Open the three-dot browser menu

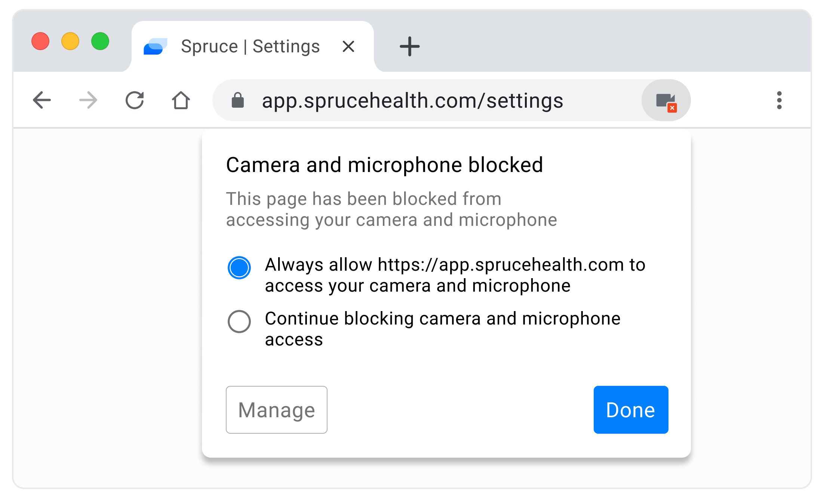[x=779, y=100]
